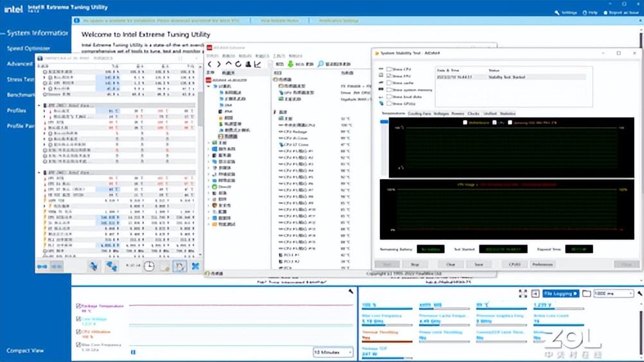This screenshot has height=362, width=644.
Task: Toggle CPU temperature graph checkbox
Action: click(494, 123)
